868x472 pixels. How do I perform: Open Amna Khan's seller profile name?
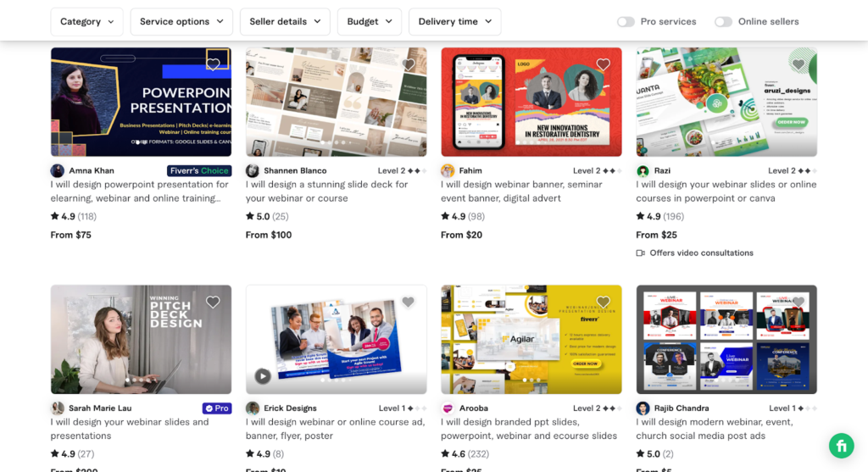(92, 170)
